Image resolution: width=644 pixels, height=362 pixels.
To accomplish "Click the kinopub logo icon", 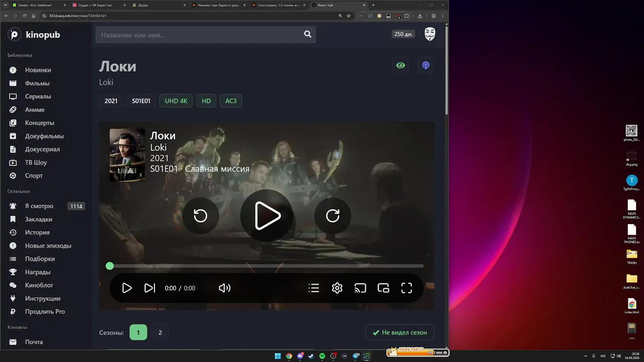I will 14,35.
